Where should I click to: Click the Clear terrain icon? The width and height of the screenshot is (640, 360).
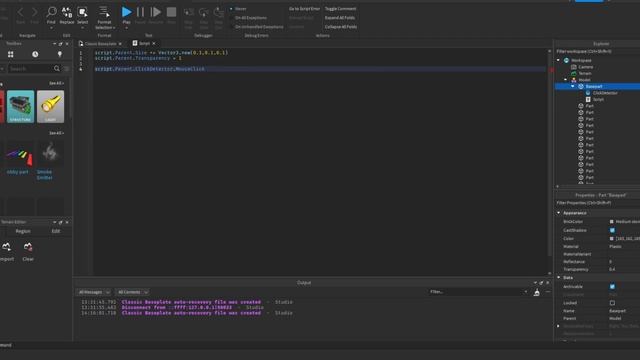tap(28, 247)
